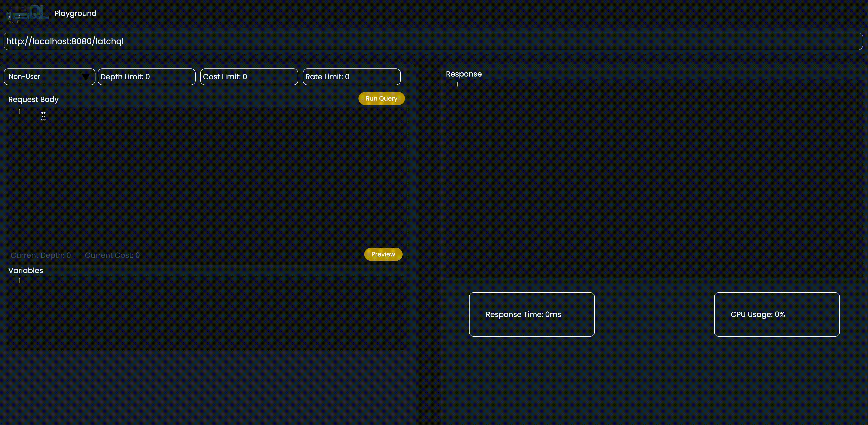Click the Current Cost indicator
The width and height of the screenshot is (868, 425).
[112, 255]
